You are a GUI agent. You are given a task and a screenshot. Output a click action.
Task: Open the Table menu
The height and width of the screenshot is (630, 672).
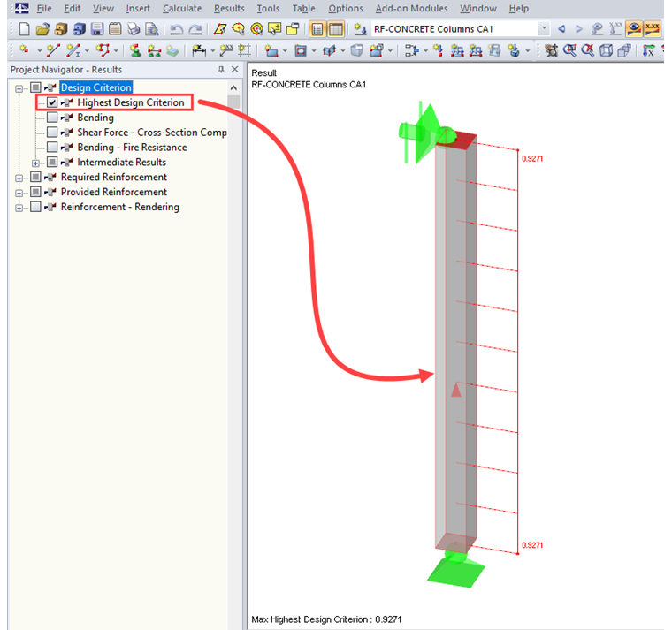[303, 9]
